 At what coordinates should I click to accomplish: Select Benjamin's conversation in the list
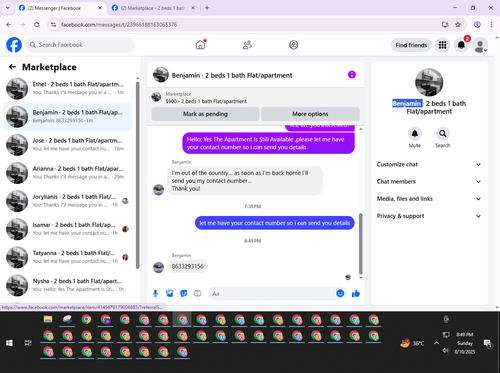tap(67, 116)
